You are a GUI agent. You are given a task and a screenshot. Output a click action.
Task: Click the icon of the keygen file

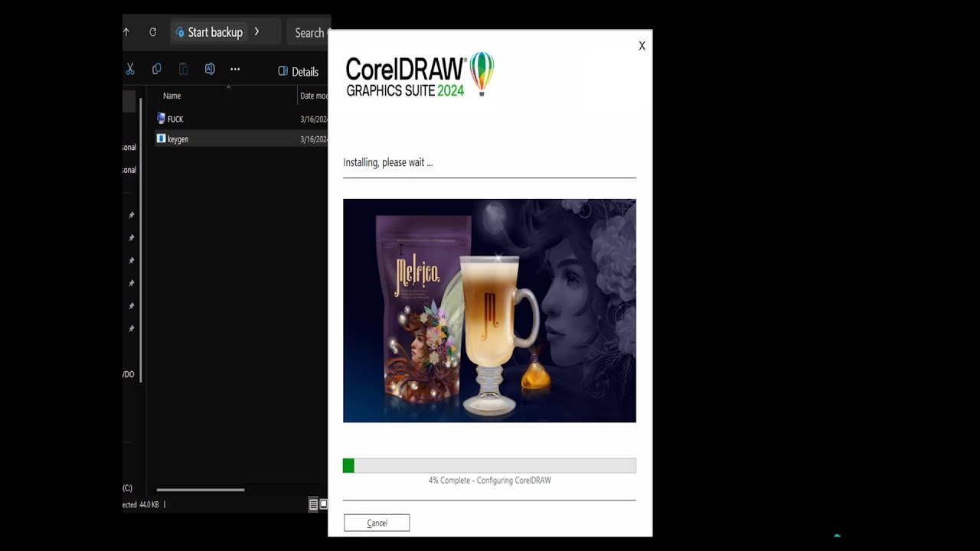click(161, 139)
